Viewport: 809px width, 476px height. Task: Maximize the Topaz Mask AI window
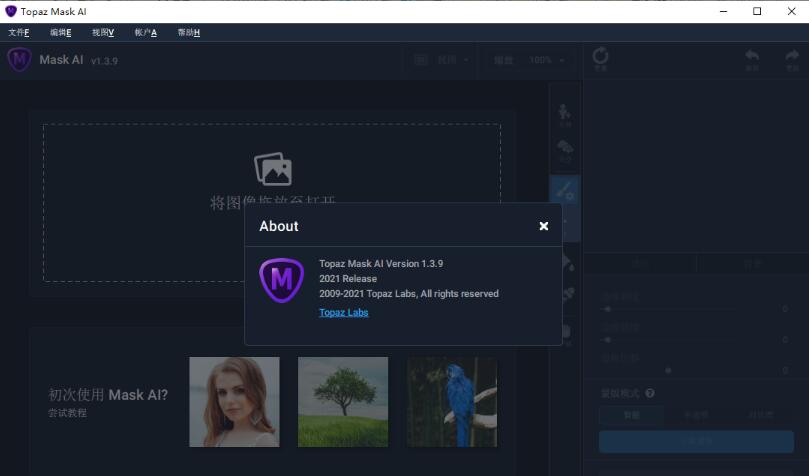point(757,11)
